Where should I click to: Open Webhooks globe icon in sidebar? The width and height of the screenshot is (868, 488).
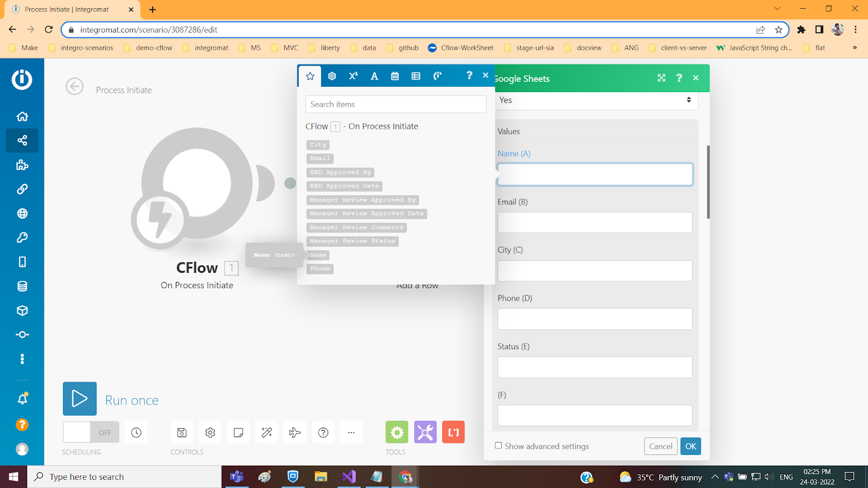point(22,214)
